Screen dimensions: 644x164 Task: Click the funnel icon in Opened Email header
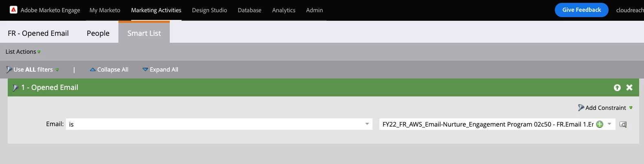coord(15,87)
